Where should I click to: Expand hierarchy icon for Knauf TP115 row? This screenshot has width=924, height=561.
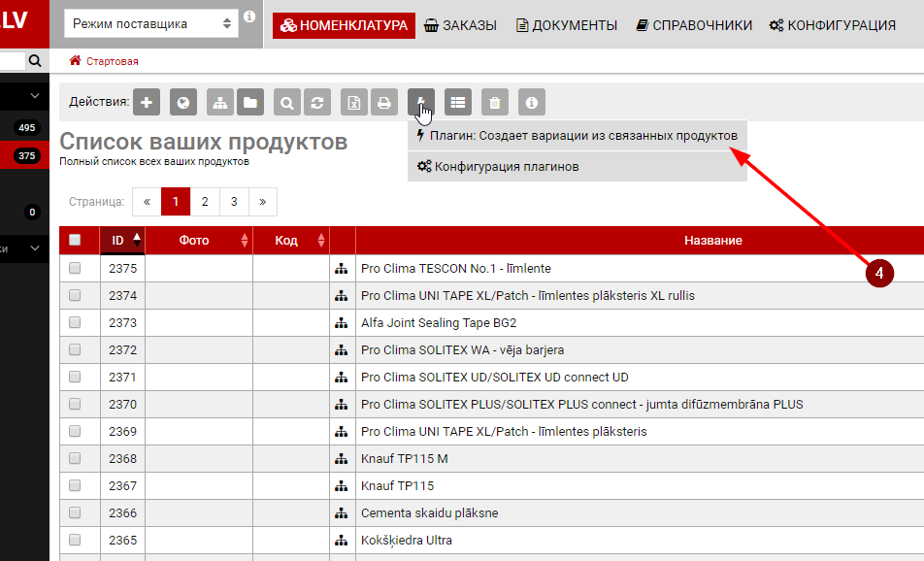[x=341, y=485]
